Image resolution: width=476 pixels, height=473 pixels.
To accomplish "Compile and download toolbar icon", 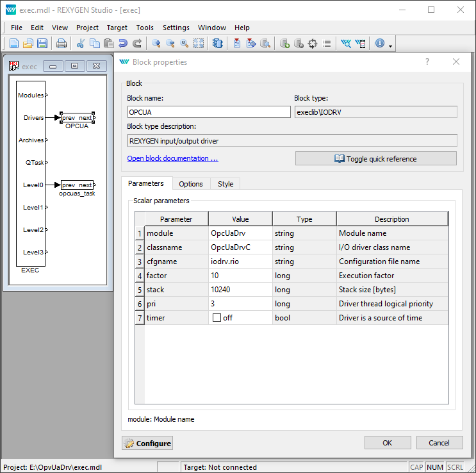I will pos(251,44).
